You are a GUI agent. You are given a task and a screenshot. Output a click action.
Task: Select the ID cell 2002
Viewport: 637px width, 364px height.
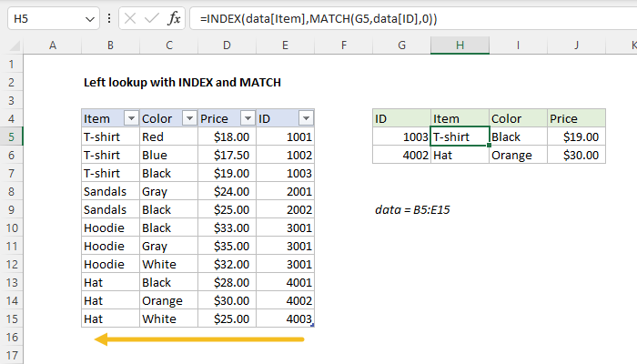pos(285,209)
